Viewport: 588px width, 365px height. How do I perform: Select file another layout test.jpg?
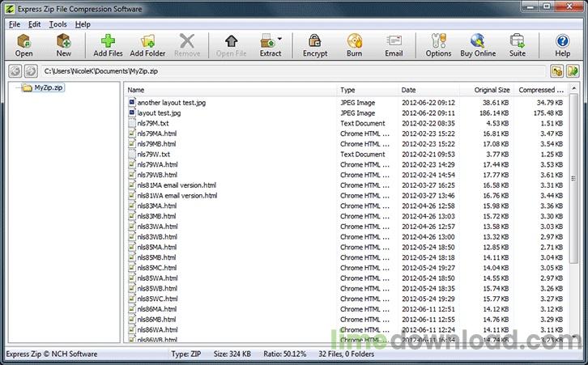coord(172,103)
